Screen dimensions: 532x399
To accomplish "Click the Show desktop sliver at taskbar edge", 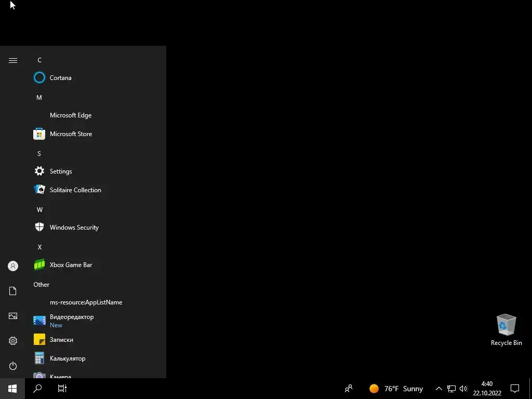I will coord(530,389).
